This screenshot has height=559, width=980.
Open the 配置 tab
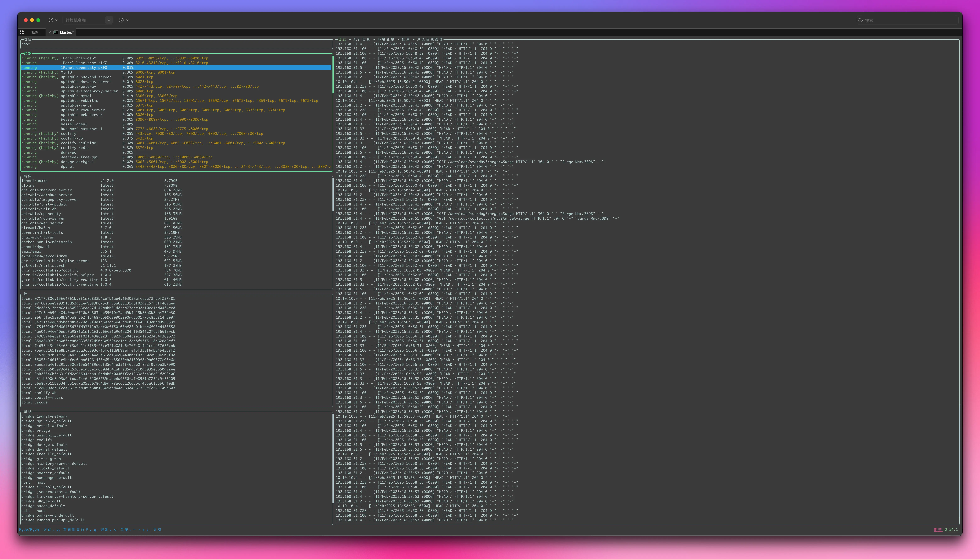pos(406,39)
